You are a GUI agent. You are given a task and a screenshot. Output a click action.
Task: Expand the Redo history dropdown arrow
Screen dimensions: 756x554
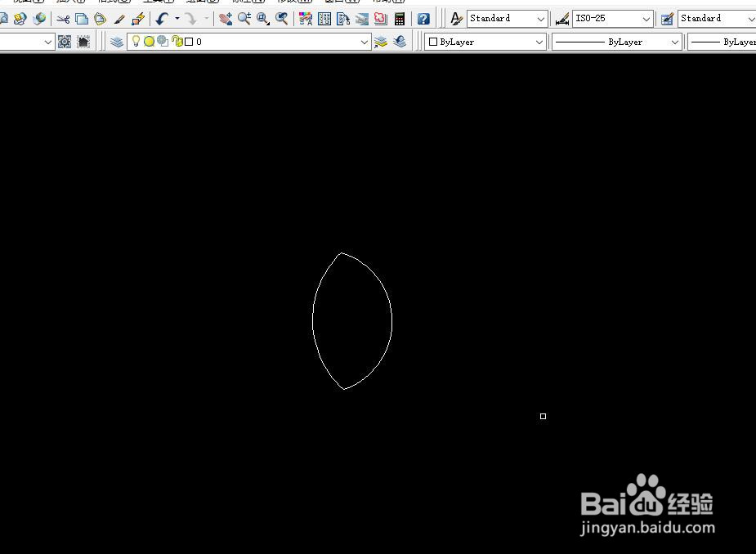206,19
